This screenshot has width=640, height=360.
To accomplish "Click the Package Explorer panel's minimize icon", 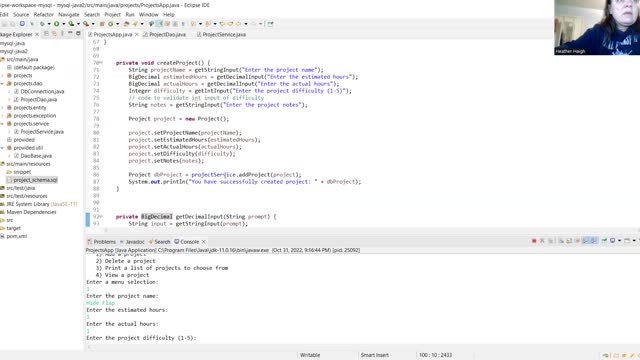I will (x=70, y=33).
